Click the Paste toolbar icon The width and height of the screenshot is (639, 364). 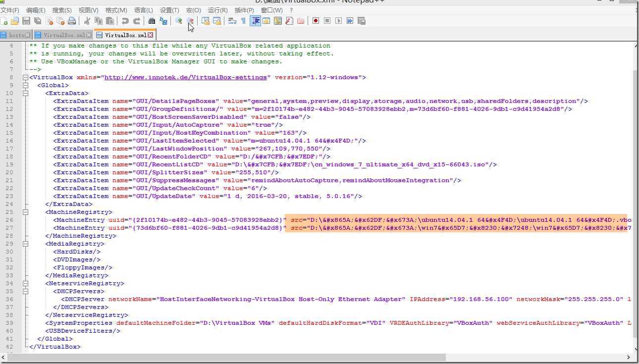tap(110, 21)
